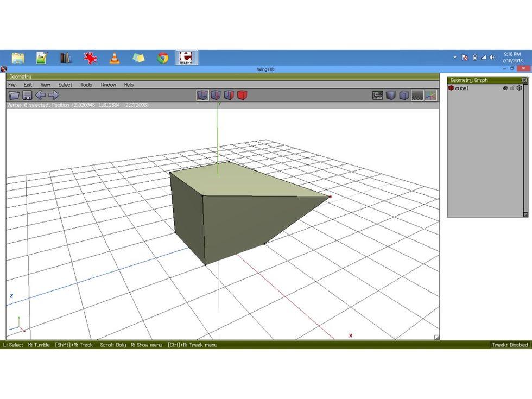Switch to face selection mode

[x=229, y=95]
